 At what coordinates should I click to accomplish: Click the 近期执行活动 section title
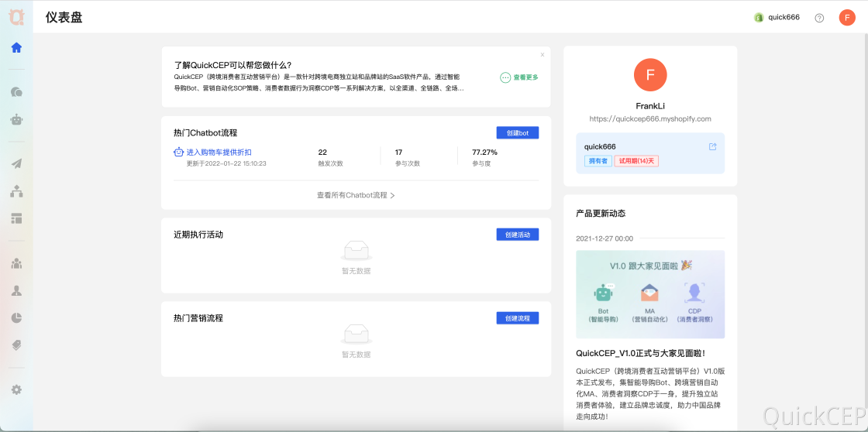pos(198,235)
